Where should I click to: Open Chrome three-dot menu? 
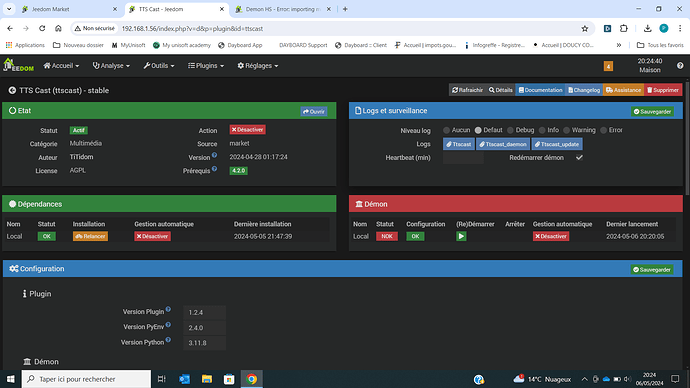[680, 29]
